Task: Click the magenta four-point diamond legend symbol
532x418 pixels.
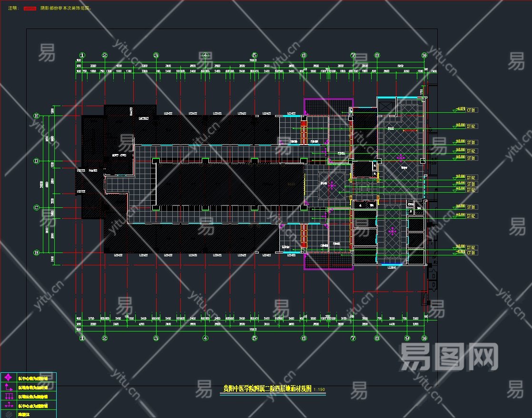Action: (9, 377)
